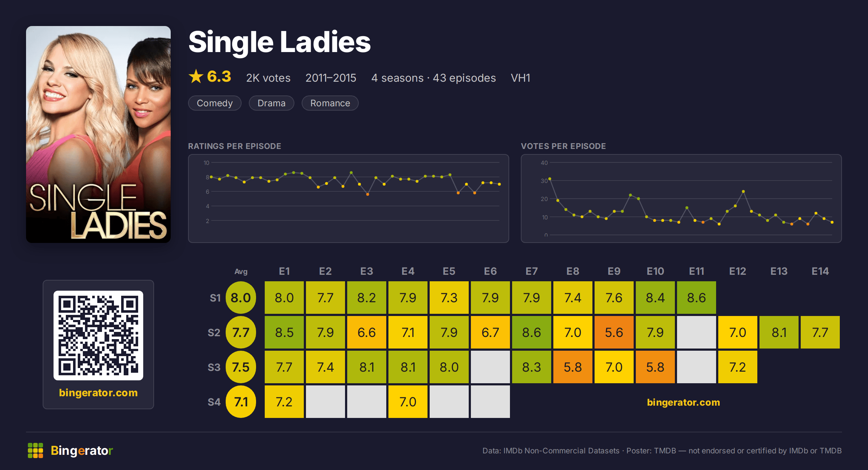Select S2 E9 orange cell 5.6
Image resolution: width=868 pixels, height=470 pixels.
click(614, 332)
